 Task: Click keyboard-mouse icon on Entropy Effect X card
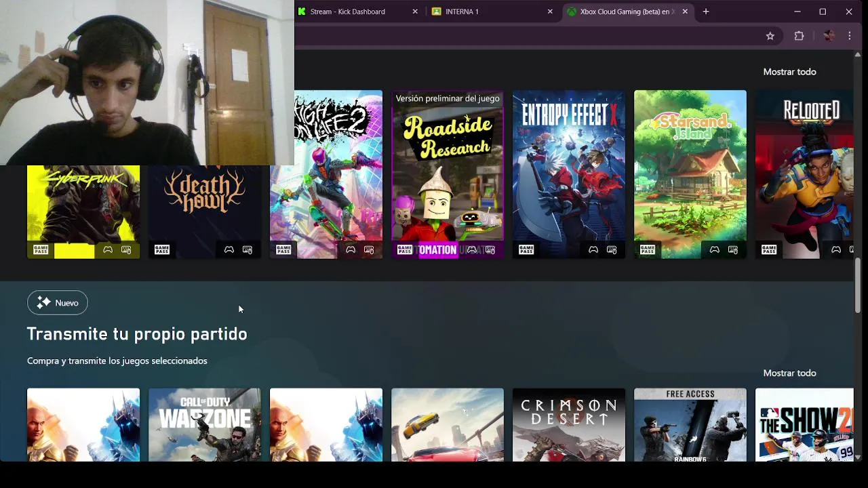[612, 250]
